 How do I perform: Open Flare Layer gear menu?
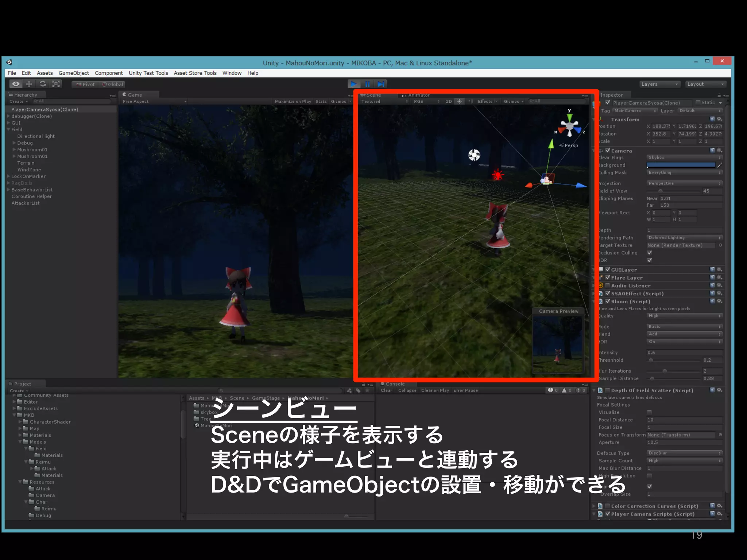(719, 277)
